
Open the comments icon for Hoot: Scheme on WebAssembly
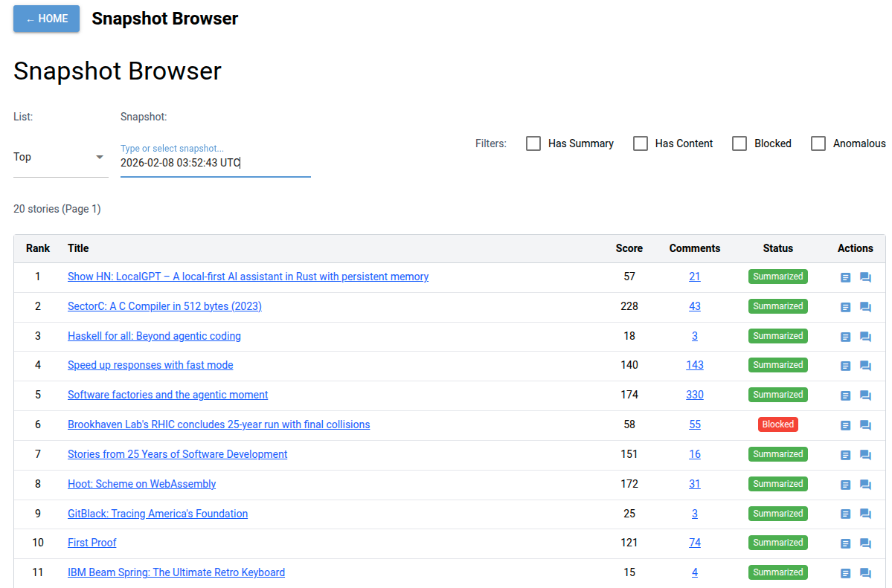click(865, 484)
